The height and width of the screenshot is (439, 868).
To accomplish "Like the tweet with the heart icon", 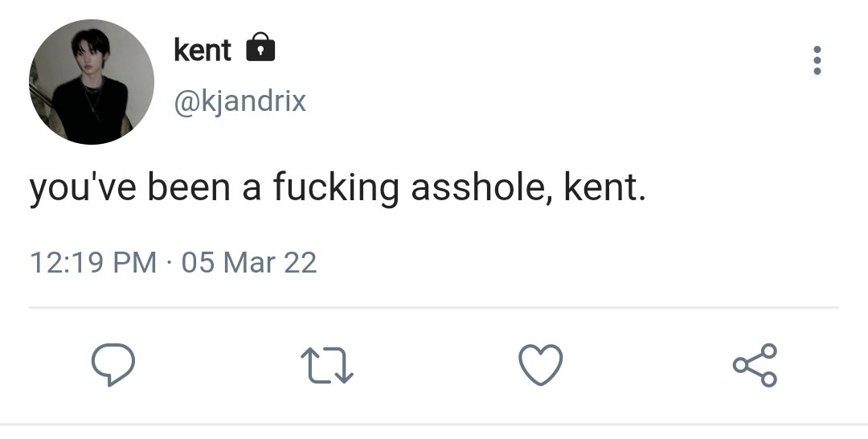I will point(541,364).
